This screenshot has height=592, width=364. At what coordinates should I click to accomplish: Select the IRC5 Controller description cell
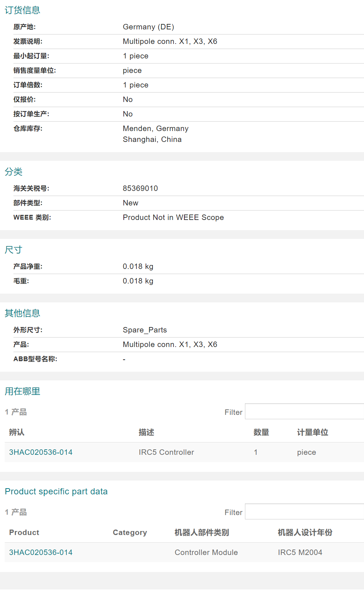pyautogui.click(x=166, y=452)
